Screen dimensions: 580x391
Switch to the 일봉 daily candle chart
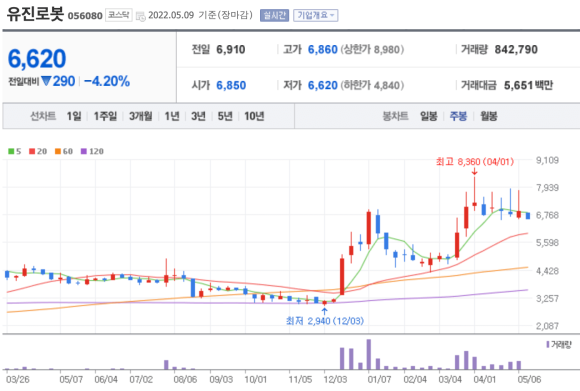pyautogui.click(x=429, y=116)
